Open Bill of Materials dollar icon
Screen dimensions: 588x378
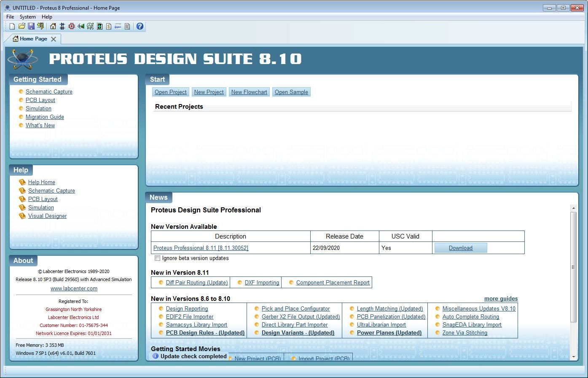[109, 27]
